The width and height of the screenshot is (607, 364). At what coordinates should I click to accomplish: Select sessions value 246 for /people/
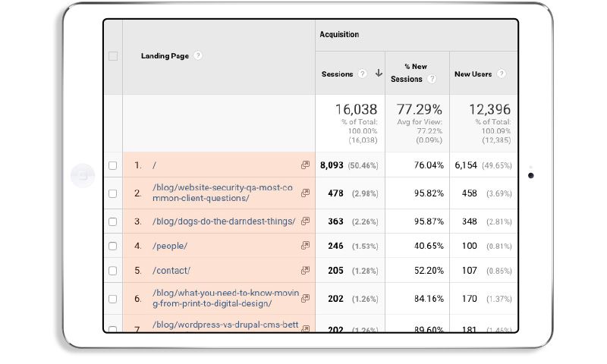coord(335,246)
